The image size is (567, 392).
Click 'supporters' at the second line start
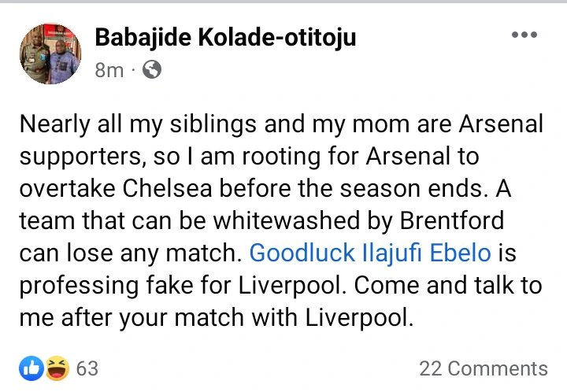80,157
